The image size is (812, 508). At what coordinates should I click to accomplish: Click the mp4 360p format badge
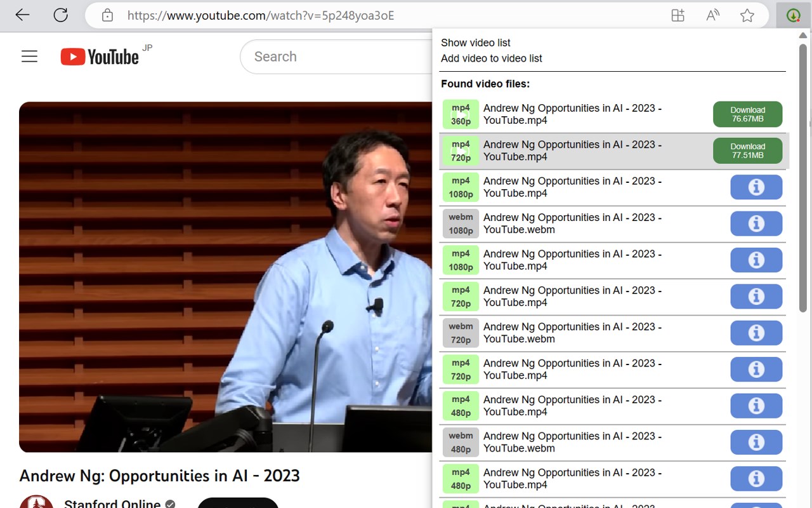coord(461,114)
